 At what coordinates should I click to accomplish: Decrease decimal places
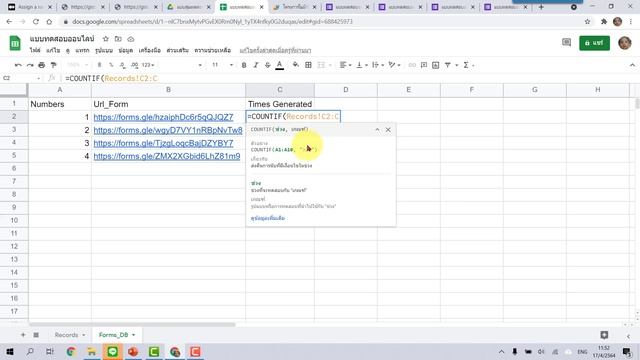pyautogui.click(x=122, y=65)
